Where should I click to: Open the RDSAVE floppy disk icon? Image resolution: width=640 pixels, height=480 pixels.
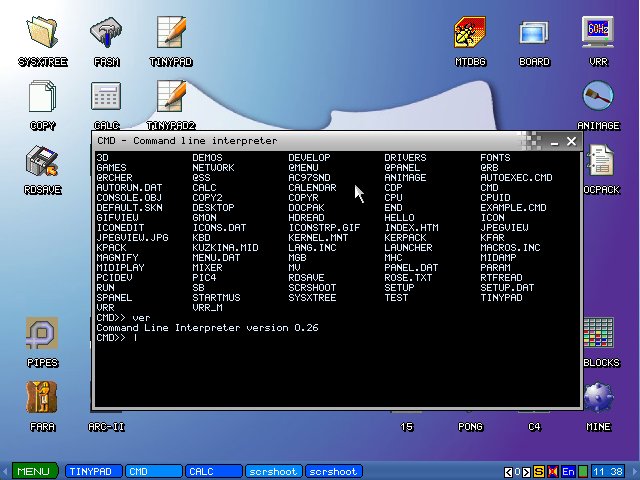point(42,161)
